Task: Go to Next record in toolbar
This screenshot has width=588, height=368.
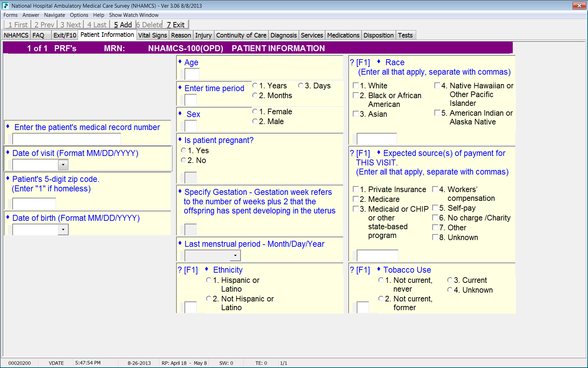Action: [70, 25]
